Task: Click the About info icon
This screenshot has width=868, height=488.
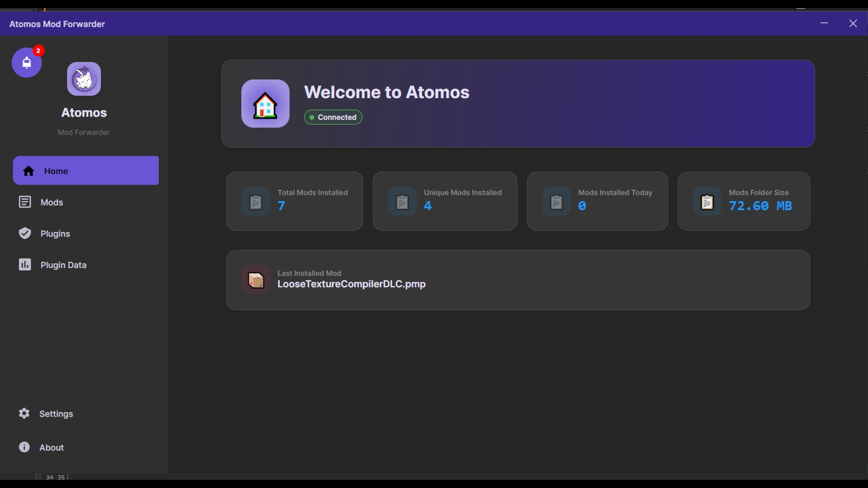Action: [x=24, y=447]
